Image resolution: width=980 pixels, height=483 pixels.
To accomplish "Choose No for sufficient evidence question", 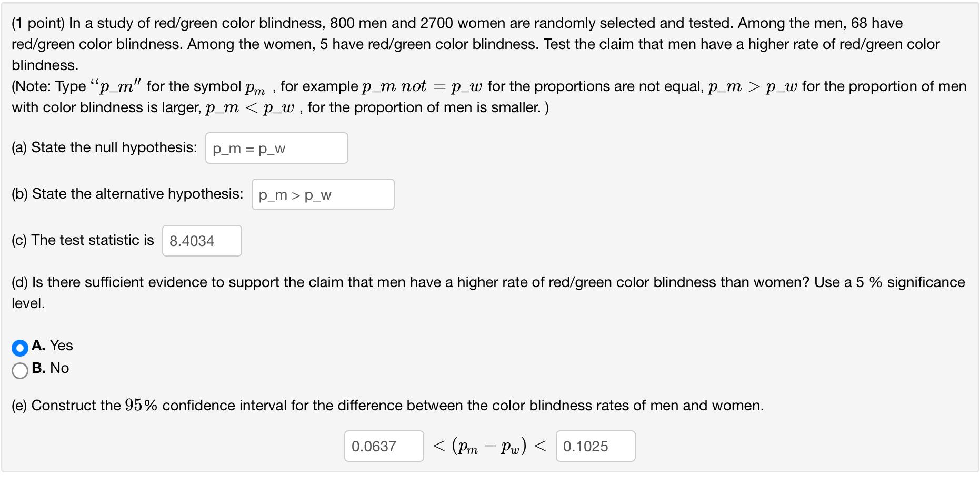I will tap(19, 369).
